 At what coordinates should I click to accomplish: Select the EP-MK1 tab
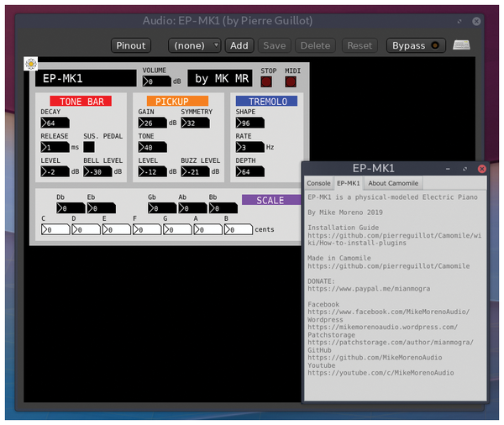coord(348,183)
